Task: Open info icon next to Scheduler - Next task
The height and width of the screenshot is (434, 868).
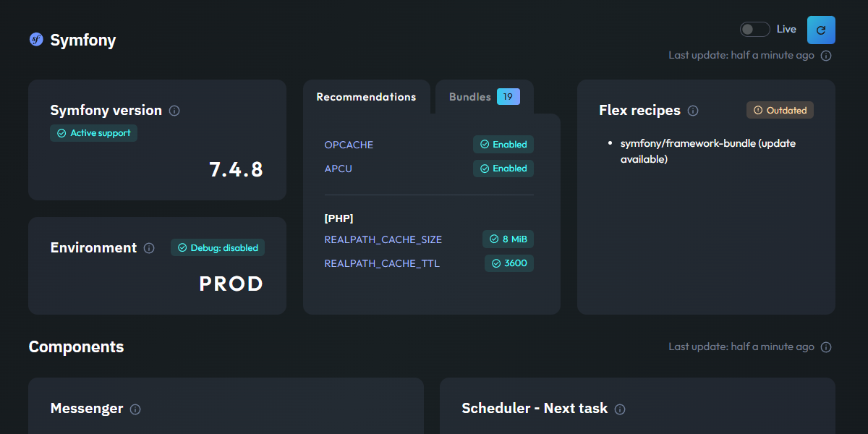Action: tap(620, 409)
